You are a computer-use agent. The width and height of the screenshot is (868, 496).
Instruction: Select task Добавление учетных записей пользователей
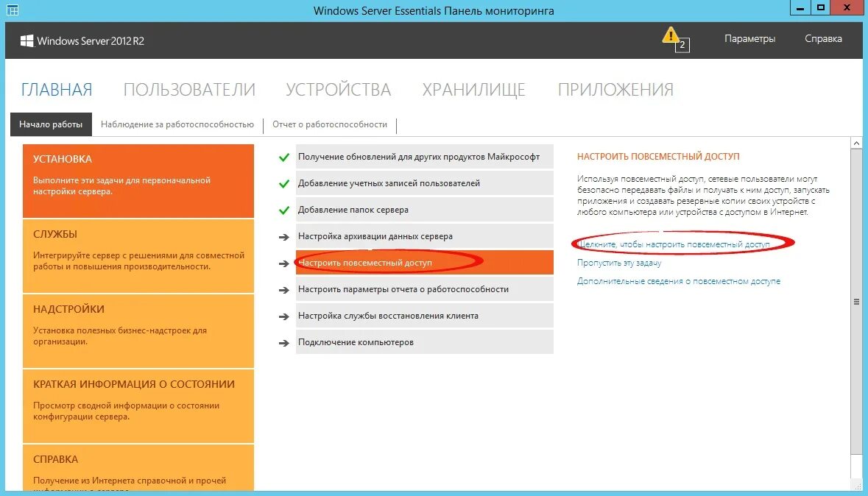[x=425, y=183]
